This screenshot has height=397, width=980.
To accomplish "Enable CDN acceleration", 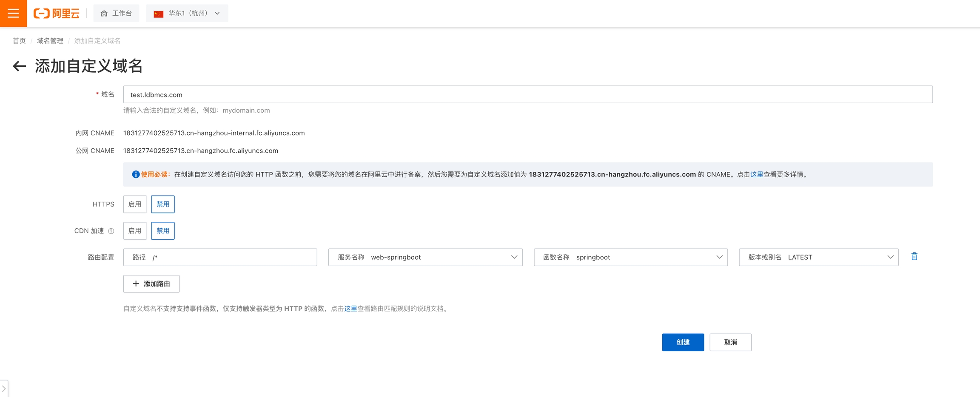I will pyautogui.click(x=135, y=231).
